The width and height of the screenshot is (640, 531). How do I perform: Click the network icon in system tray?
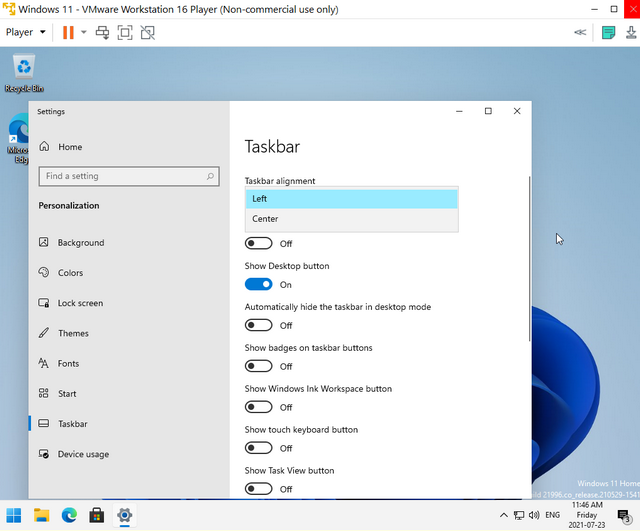[x=519, y=515]
